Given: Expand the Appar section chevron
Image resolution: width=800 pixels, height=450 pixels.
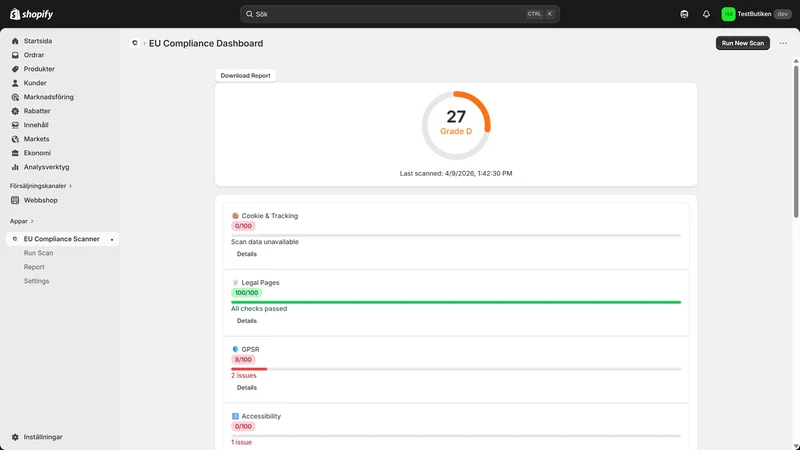Looking at the screenshot, I should pyautogui.click(x=32, y=221).
